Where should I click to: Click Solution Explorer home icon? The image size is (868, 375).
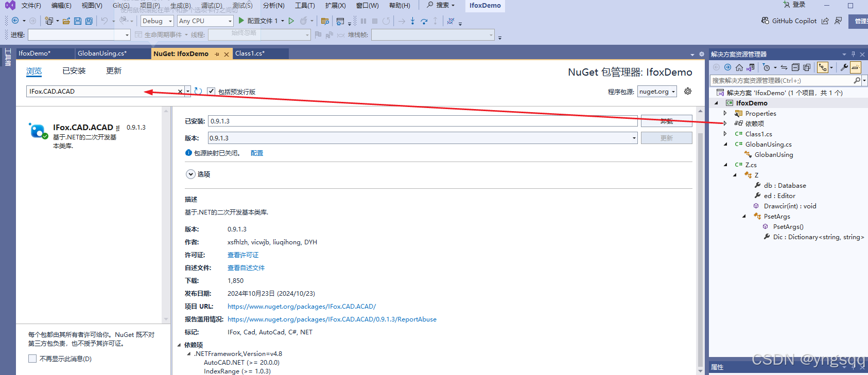[739, 67]
